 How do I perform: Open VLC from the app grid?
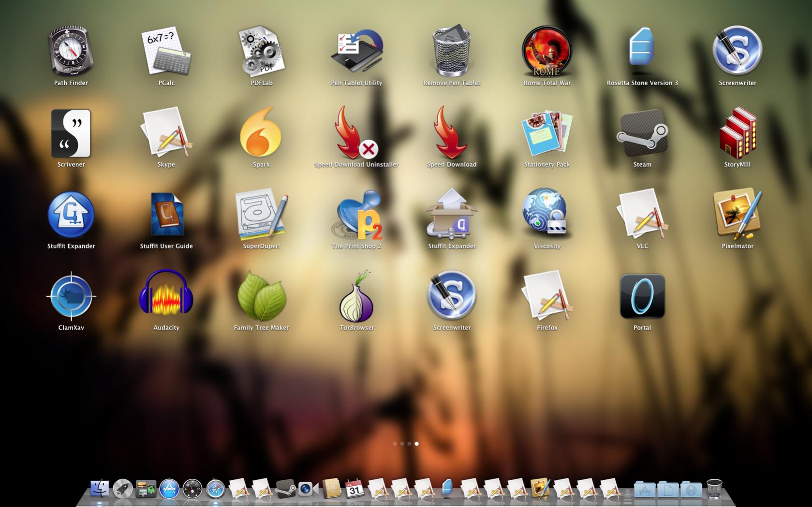[x=642, y=215]
